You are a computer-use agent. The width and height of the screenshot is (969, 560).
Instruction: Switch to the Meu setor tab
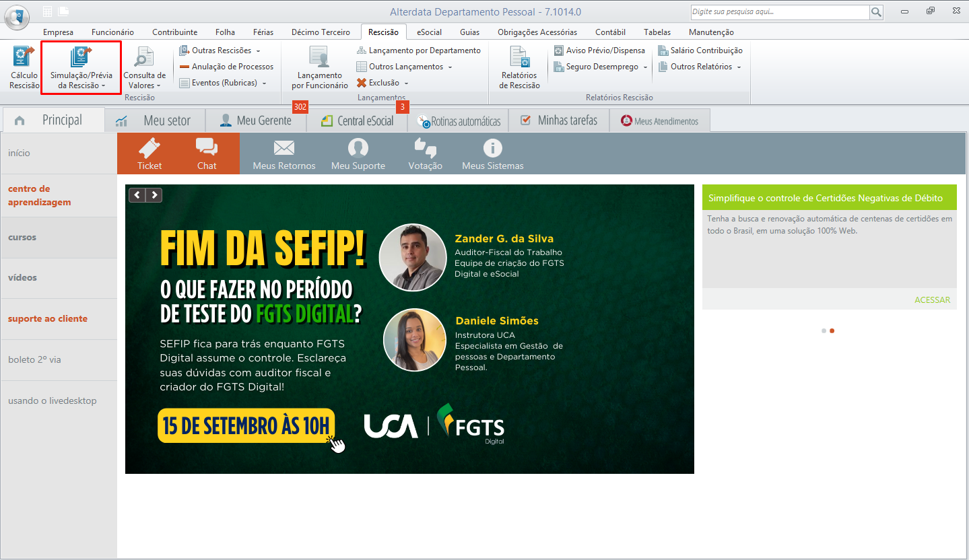155,120
